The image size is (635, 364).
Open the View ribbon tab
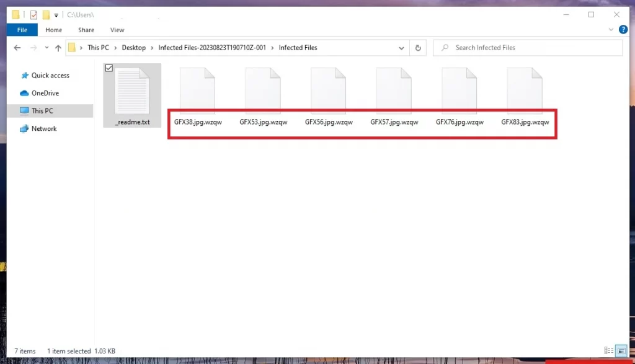[x=117, y=30]
